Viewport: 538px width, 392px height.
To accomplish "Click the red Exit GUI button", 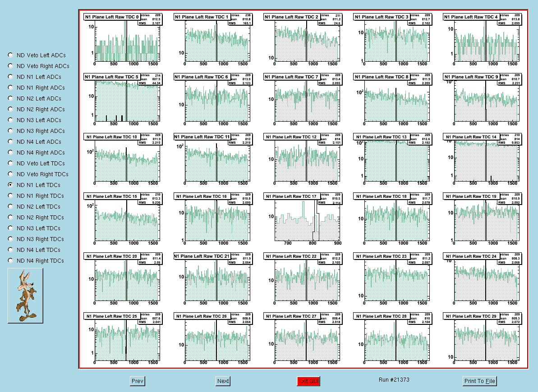I will pos(308,381).
